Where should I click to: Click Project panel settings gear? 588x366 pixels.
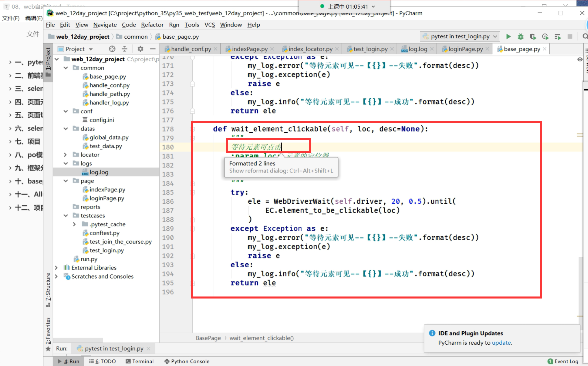pyautogui.click(x=140, y=49)
